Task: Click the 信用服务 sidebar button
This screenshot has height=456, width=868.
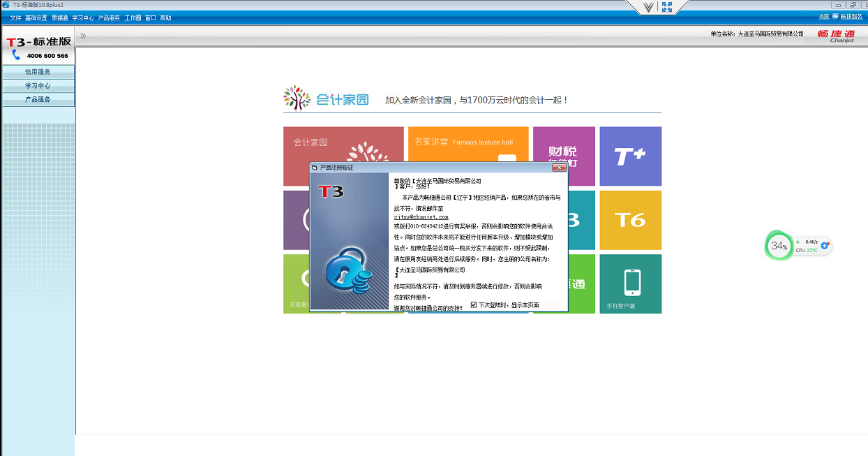Action: point(38,72)
